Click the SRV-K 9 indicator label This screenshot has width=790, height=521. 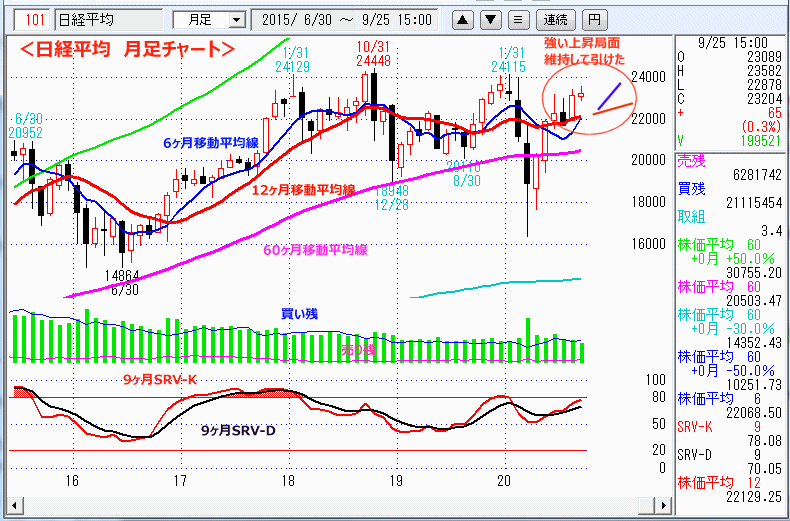click(x=718, y=427)
